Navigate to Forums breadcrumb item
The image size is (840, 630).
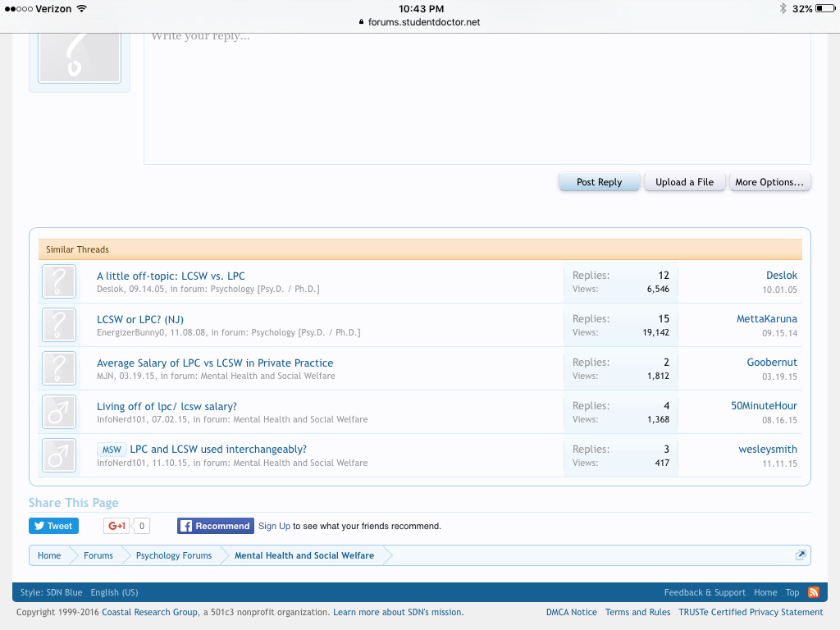pos(98,555)
